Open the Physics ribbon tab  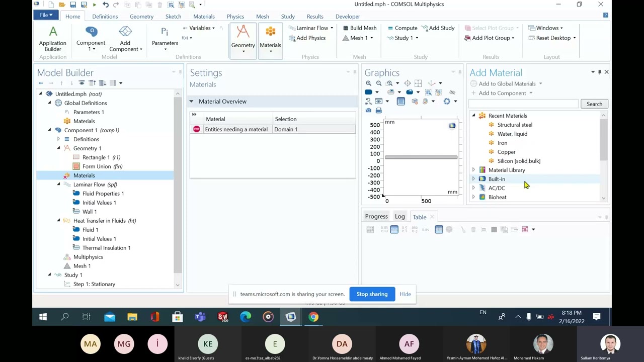click(x=235, y=17)
